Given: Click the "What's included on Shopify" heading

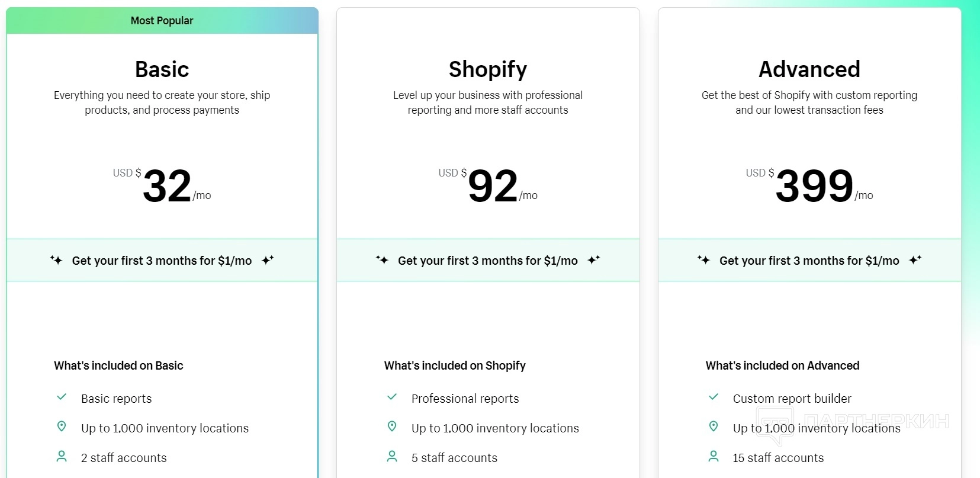Looking at the screenshot, I should (455, 365).
